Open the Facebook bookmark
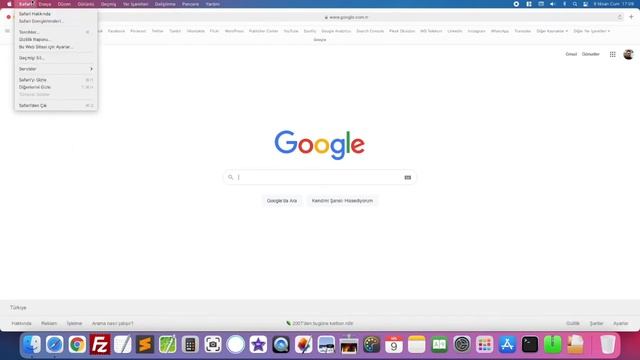 pos(116,31)
